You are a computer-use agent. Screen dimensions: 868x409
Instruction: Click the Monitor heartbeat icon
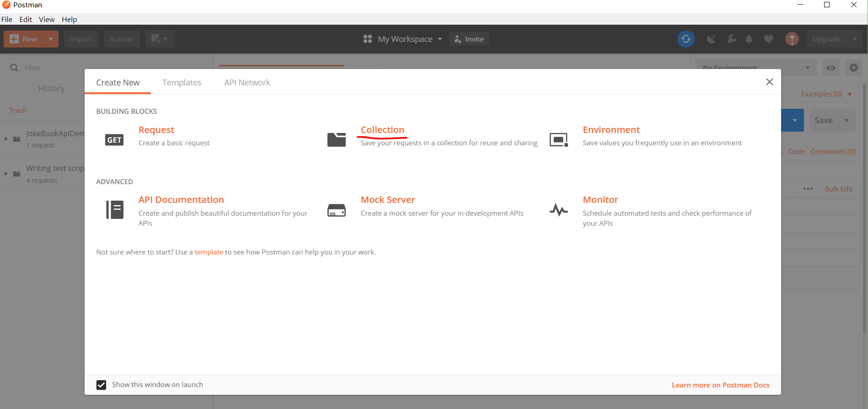pyautogui.click(x=558, y=210)
